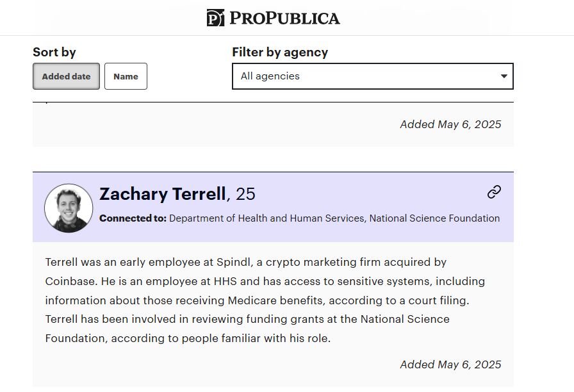Go to homepage via ProPublica wordmark

284,19
